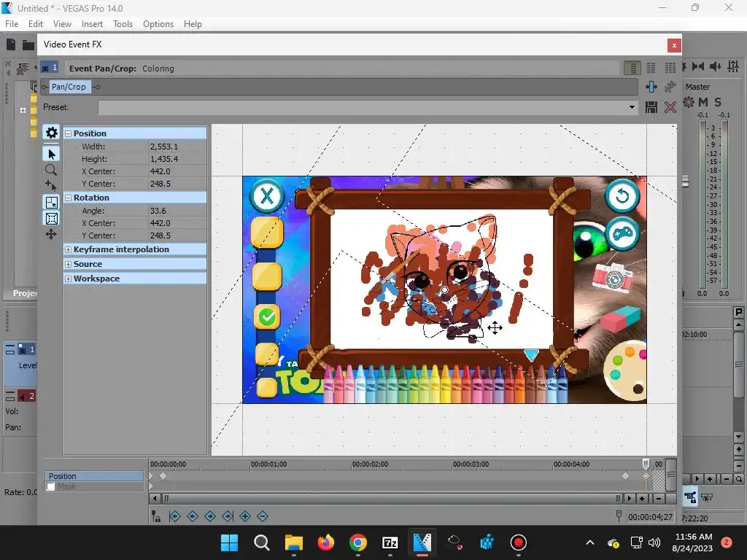747x560 pixels.
Task: Open File Explorer from the taskbar
Action: pyautogui.click(x=294, y=542)
